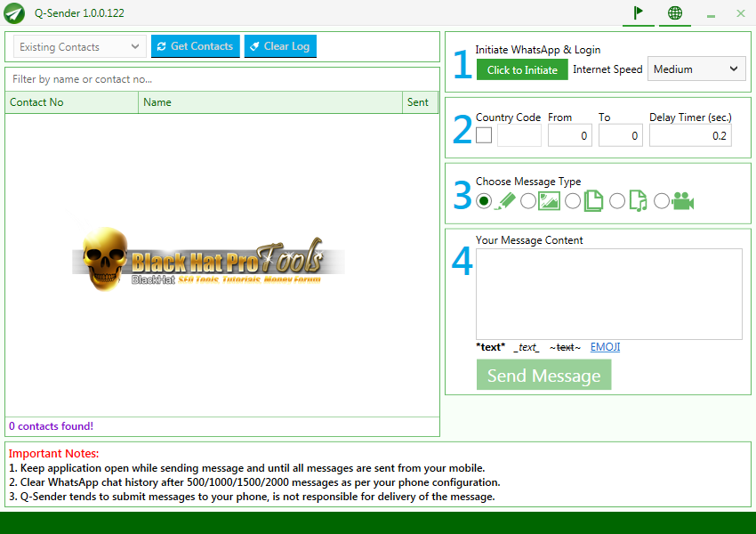Click inside the Your Message Content box
Viewport: 756px width, 534px height.
click(x=609, y=294)
